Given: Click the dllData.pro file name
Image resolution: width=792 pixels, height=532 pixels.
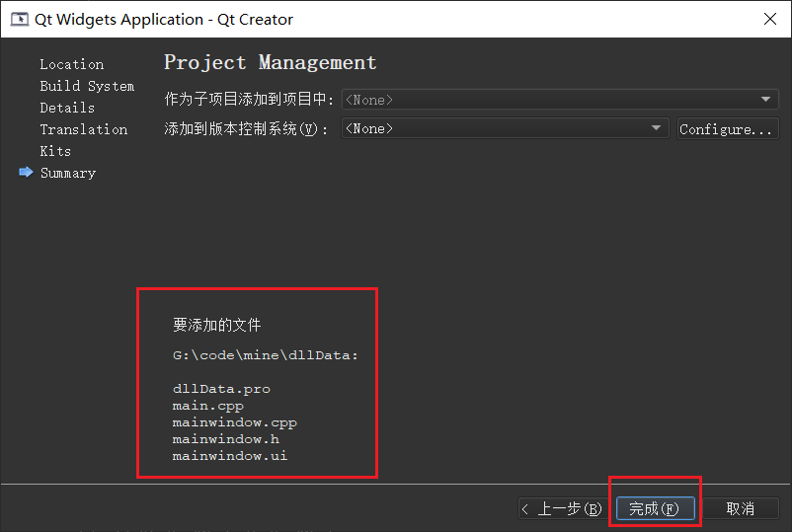Looking at the screenshot, I should [221, 389].
